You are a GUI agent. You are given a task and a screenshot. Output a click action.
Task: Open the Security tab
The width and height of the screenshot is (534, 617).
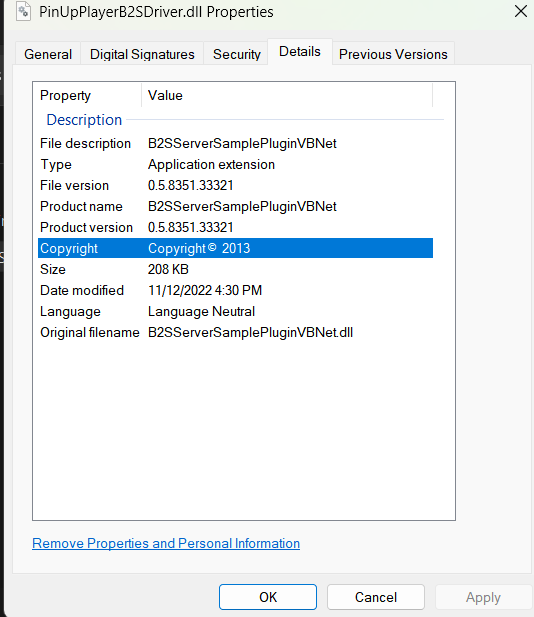237,54
